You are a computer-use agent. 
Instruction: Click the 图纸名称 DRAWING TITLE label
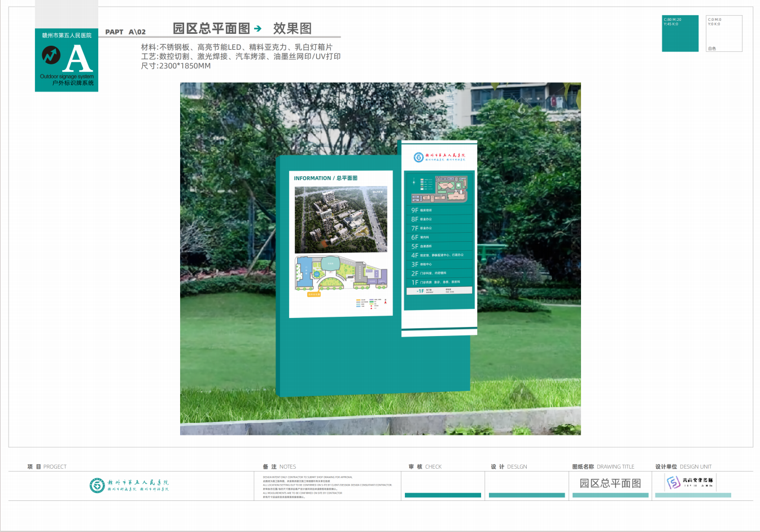click(603, 466)
